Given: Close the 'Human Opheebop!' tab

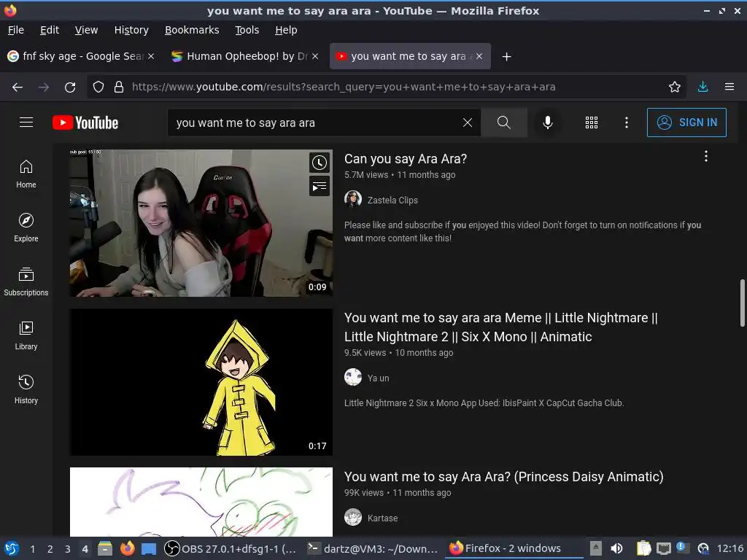Looking at the screenshot, I should tap(315, 56).
